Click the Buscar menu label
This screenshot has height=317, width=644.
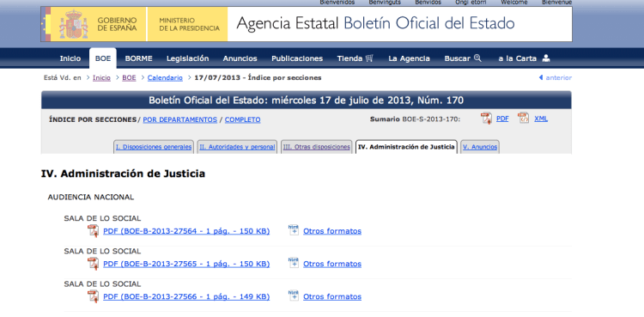[x=457, y=58]
